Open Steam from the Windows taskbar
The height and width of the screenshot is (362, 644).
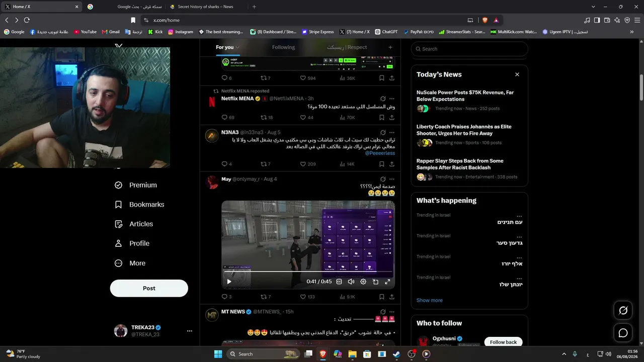[396, 354]
